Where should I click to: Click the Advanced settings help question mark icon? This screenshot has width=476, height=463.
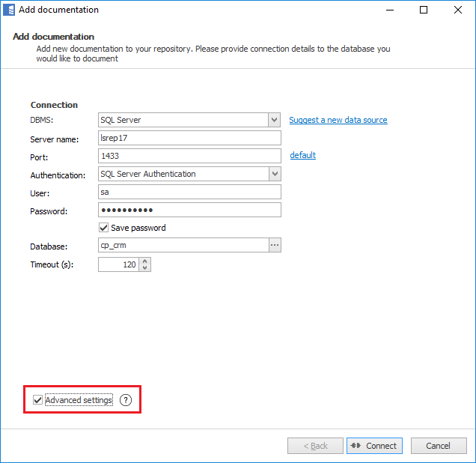click(126, 400)
